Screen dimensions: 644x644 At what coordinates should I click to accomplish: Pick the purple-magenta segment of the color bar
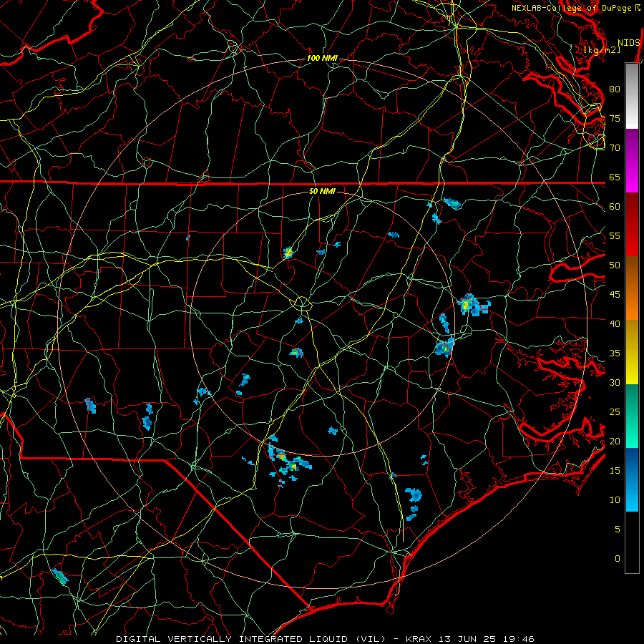632,161
